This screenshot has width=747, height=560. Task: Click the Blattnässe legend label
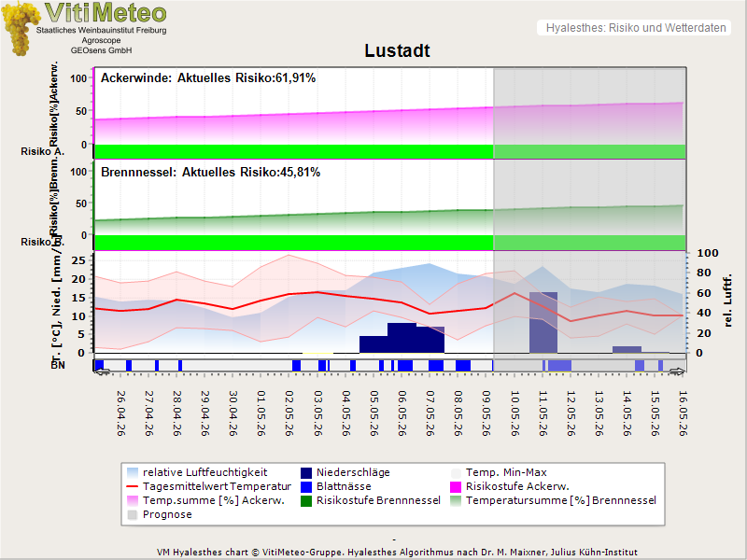[344, 486]
